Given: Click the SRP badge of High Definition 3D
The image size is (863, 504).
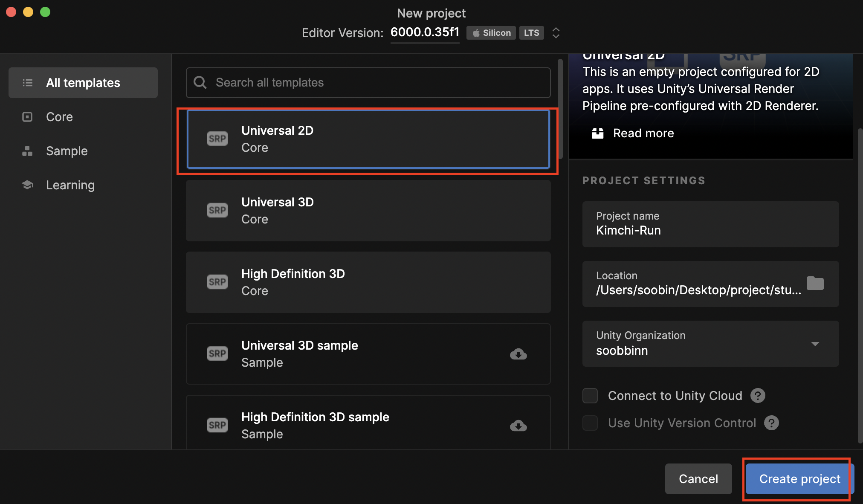Looking at the screenshot, I should [x=217, y=282].
